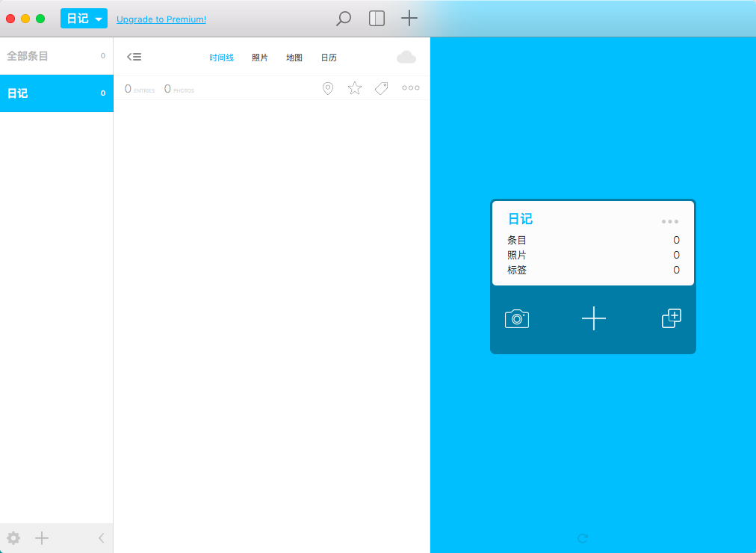Filter entries by tag icon

[382, 87]
